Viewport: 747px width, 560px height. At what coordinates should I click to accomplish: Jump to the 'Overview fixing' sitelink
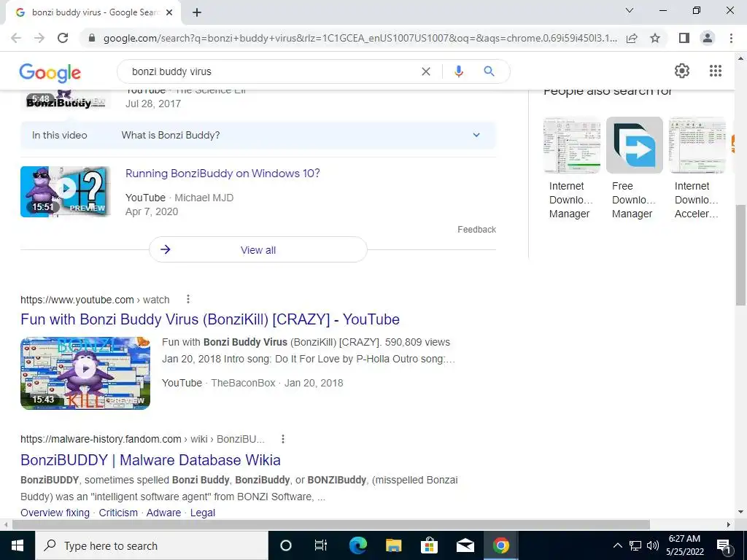pyautogui.click(x=55, y=513)
